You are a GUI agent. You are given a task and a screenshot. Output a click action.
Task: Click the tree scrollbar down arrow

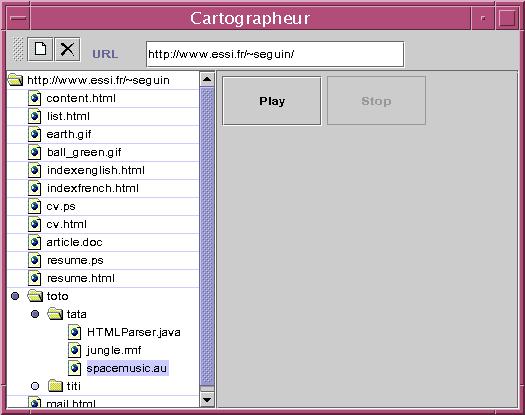pyautogui.click(x=207, y=400)
